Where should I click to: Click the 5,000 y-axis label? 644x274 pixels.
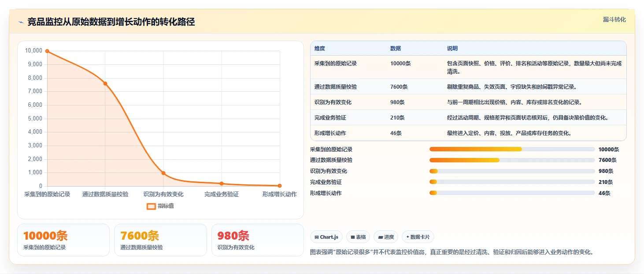click(35, 119)
